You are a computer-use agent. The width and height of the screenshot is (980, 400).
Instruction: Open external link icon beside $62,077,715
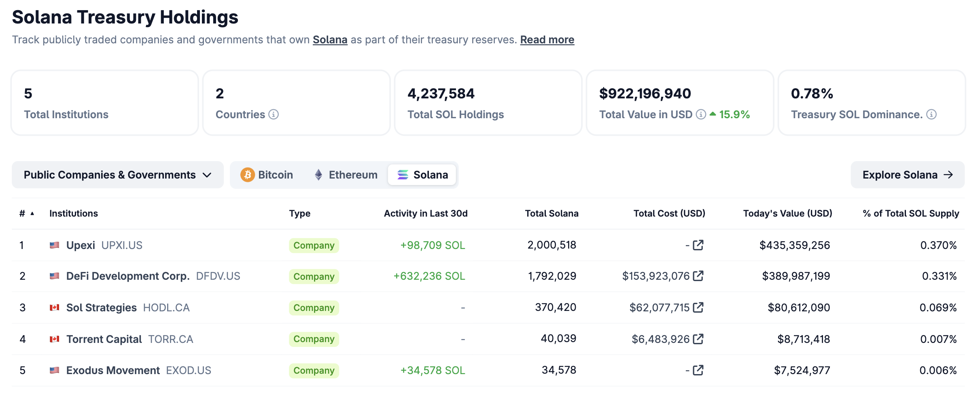pos(698,308)
